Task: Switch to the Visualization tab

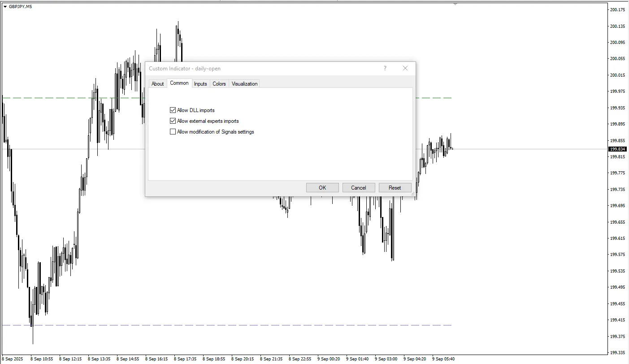Action: tap(244, 84)
